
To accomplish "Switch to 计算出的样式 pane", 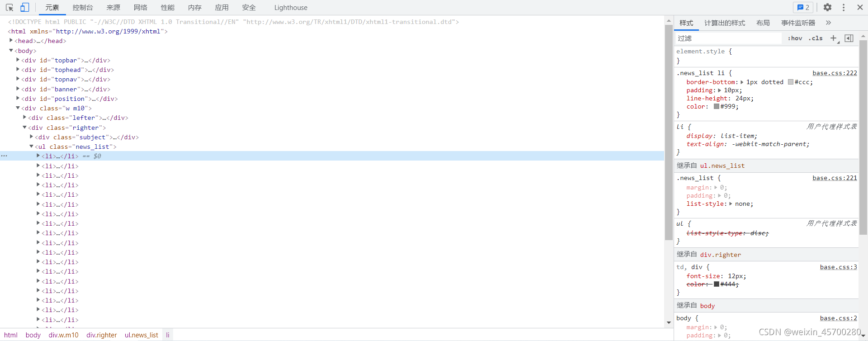I will point(725,23).
